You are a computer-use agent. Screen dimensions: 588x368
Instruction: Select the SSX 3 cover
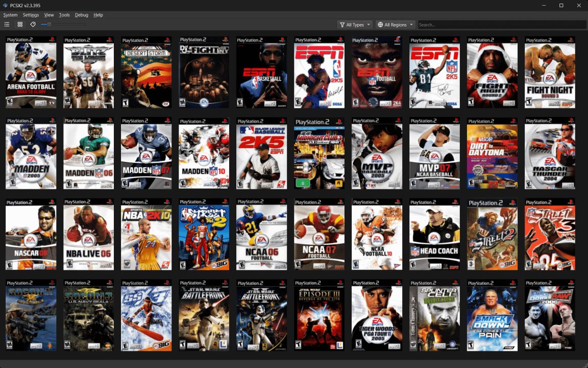pyautogui.click(x=146, y=315)
